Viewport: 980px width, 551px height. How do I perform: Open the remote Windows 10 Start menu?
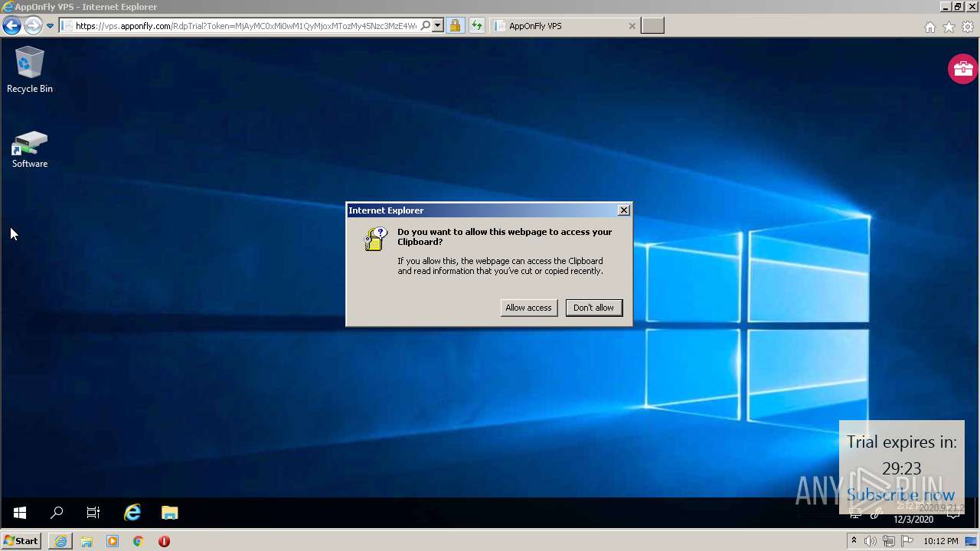(x=20, y=513)
